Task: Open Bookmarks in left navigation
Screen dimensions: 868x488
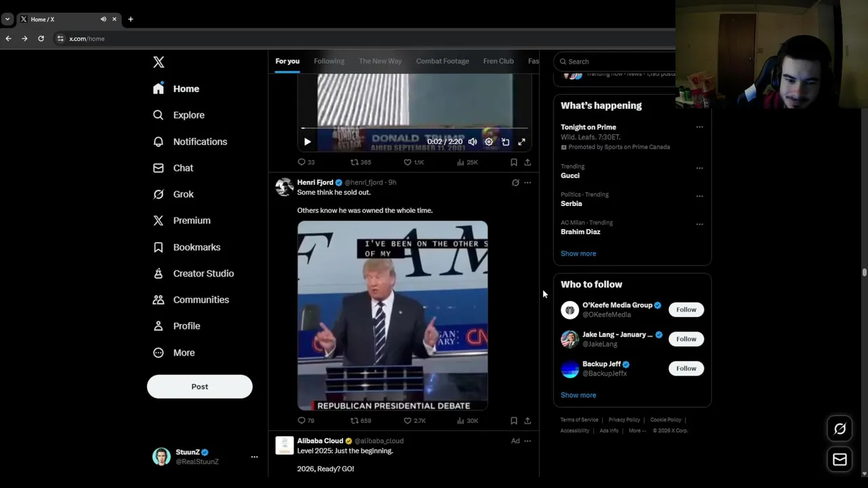Action: pyautogui.click(x=186, y=247)
